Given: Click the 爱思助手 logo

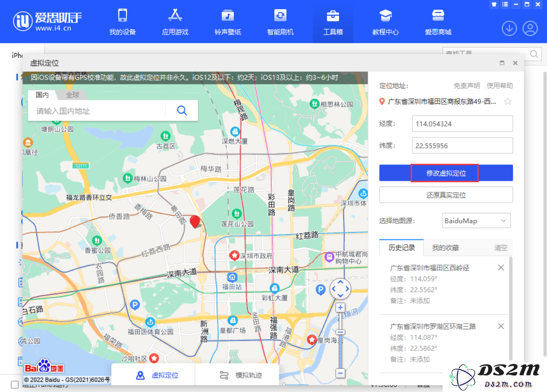Looking at the screenshot, I should coord(47,21).
